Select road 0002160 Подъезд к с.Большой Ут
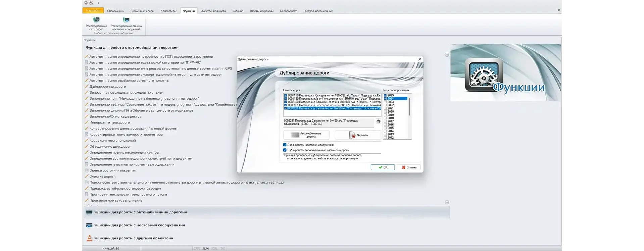Image resolution: width=644 pixels, height=251 pixels. [334, 102]
